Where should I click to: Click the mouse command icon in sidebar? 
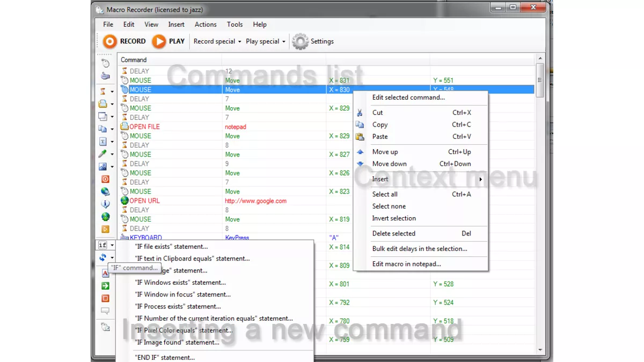(105, 64)
